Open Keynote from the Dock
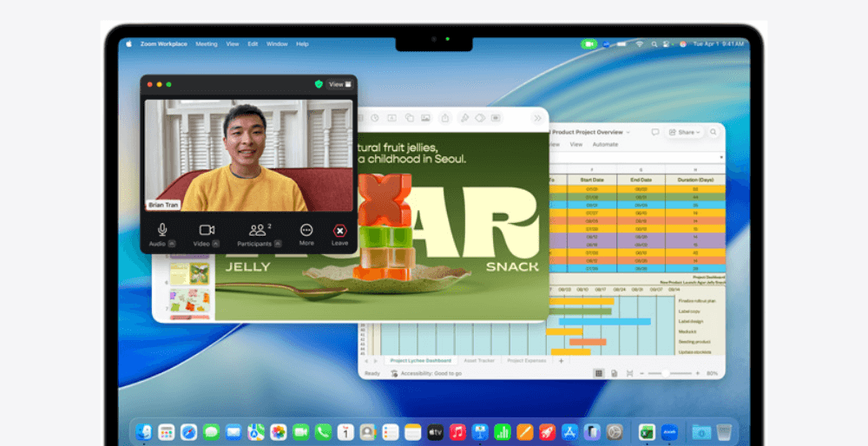This screenshot has height=446, width=868. point(480,431)
